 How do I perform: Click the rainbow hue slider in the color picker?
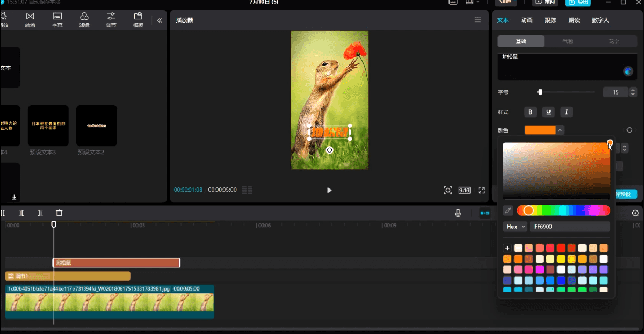pyautogui.click(x=563, y=210)
